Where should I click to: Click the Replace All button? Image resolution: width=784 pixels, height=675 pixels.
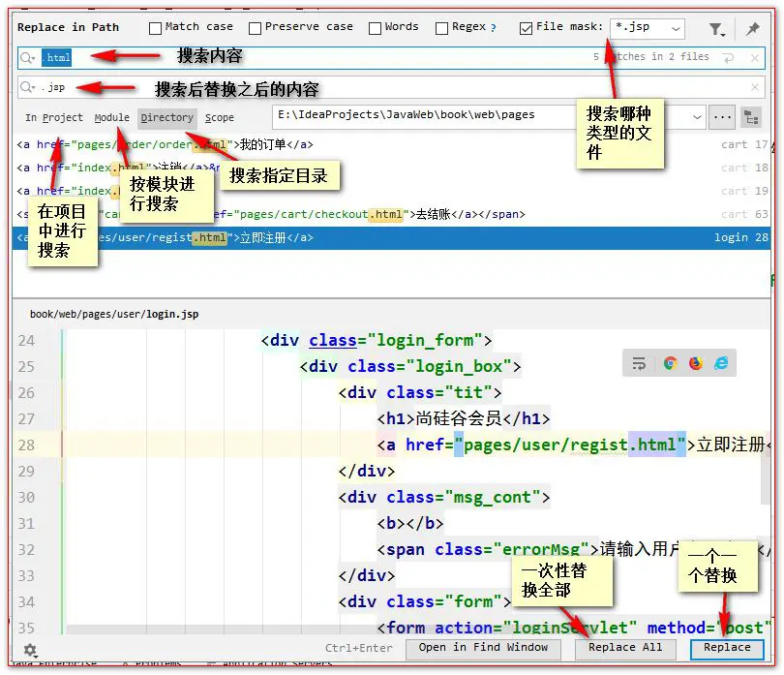(625, 648)
